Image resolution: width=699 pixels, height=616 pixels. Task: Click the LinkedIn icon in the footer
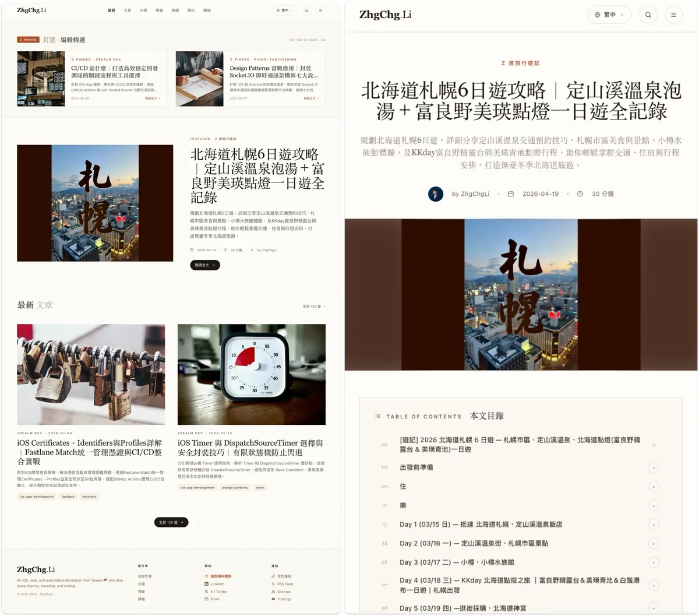(207, 584)
